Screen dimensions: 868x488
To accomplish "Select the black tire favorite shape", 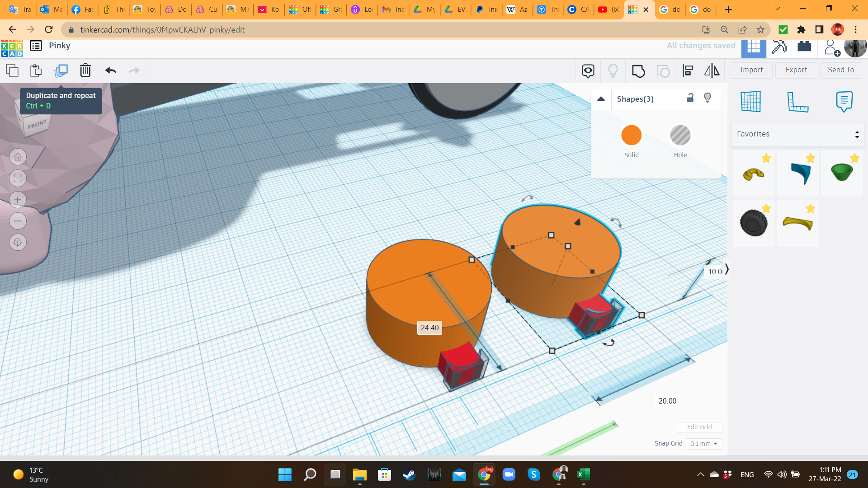I will coord(754,223).
